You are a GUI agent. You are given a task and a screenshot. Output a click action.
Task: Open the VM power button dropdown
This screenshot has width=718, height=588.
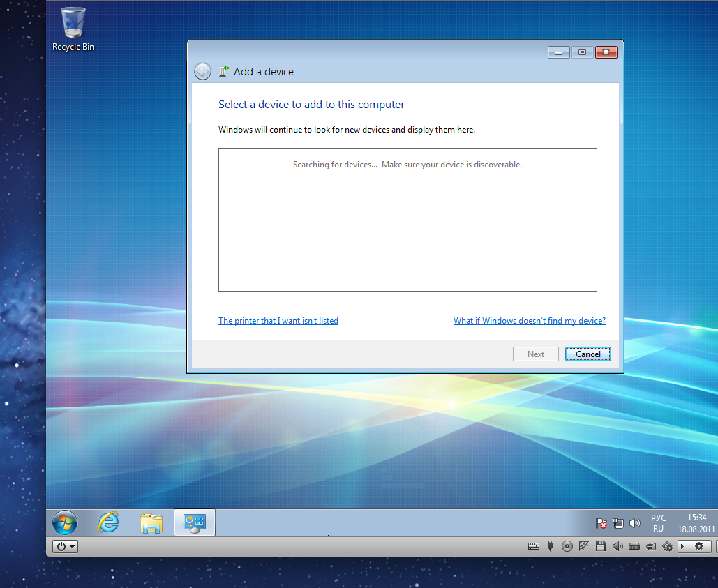65,546
